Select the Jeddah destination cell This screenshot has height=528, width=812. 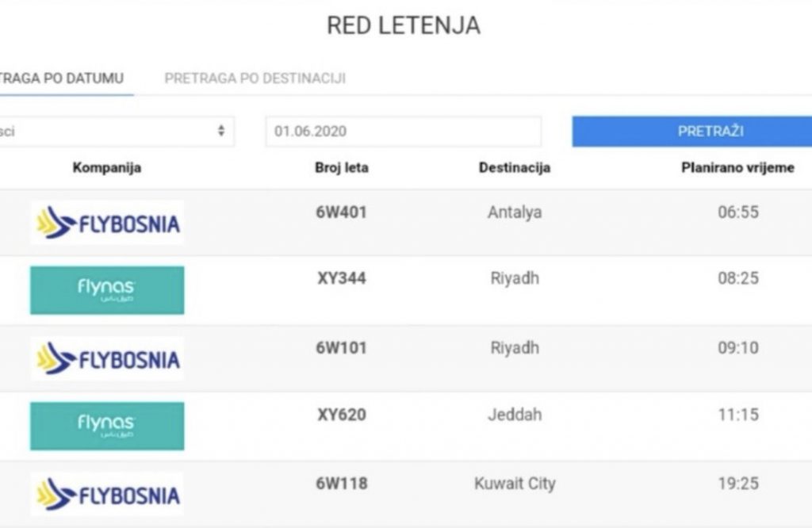515,415
